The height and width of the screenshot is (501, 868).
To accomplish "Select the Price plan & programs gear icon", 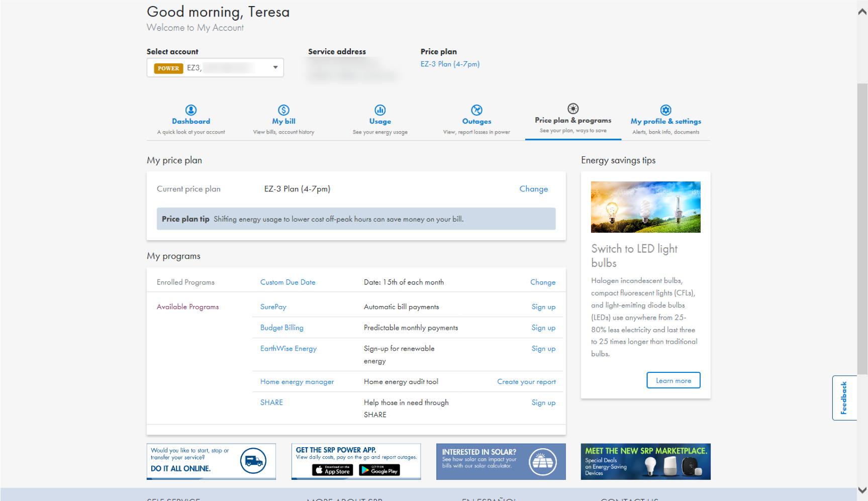I will [x=572, y=108].
